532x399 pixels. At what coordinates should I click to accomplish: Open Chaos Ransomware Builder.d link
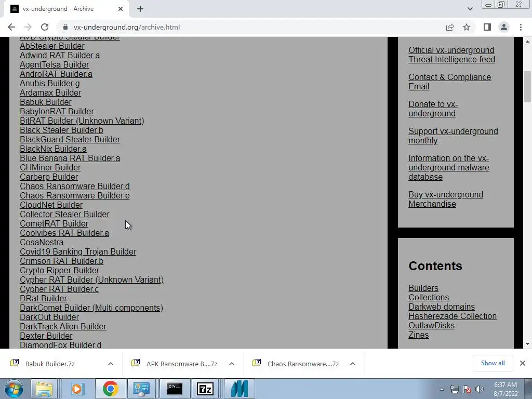pyautogui.click(x=75, y=187)
